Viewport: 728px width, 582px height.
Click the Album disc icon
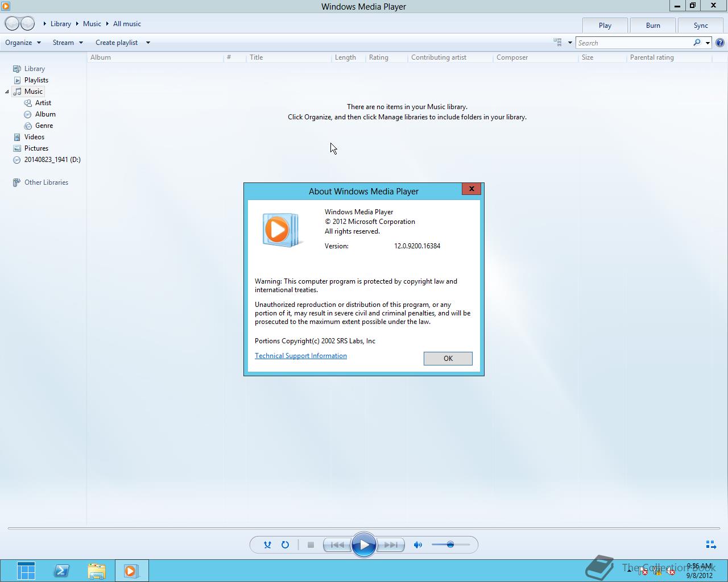(28, 114)
